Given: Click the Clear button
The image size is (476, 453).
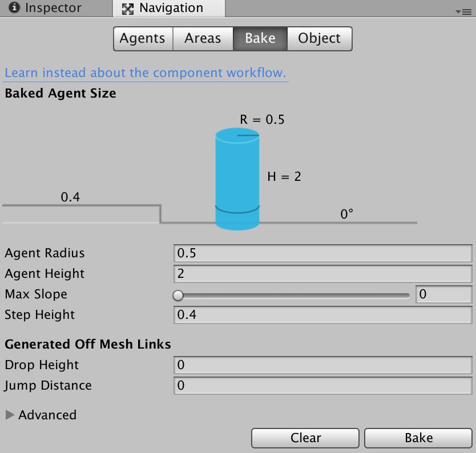Looking at the screenshot, I should [x=305, y=438].
